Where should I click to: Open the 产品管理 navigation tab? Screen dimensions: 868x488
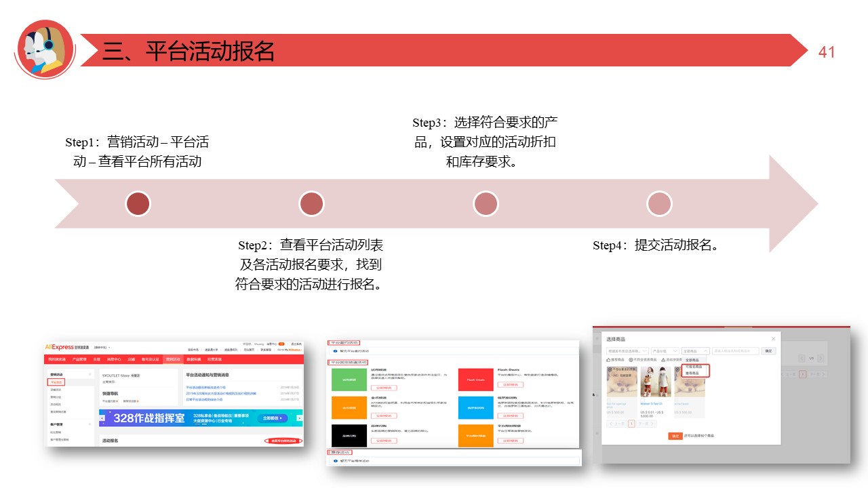point(79,359)
